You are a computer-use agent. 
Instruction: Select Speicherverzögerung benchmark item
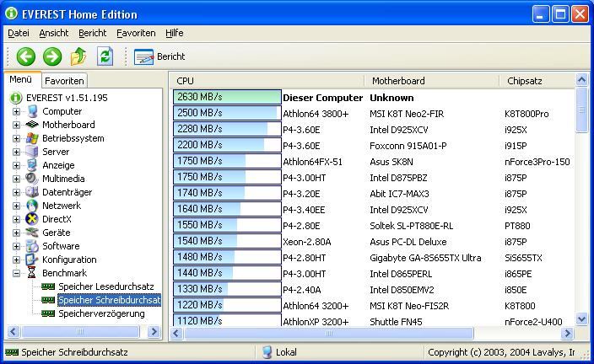point(101,313)
